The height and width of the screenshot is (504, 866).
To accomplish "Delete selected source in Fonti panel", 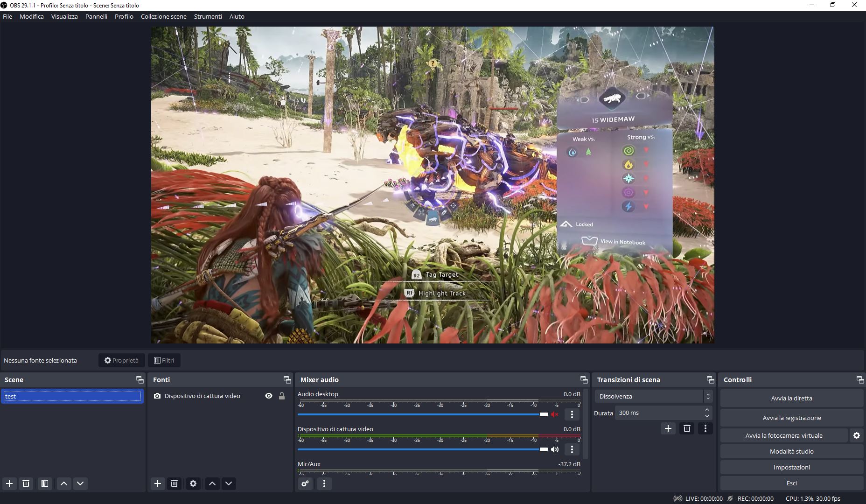I will (175, 483).
